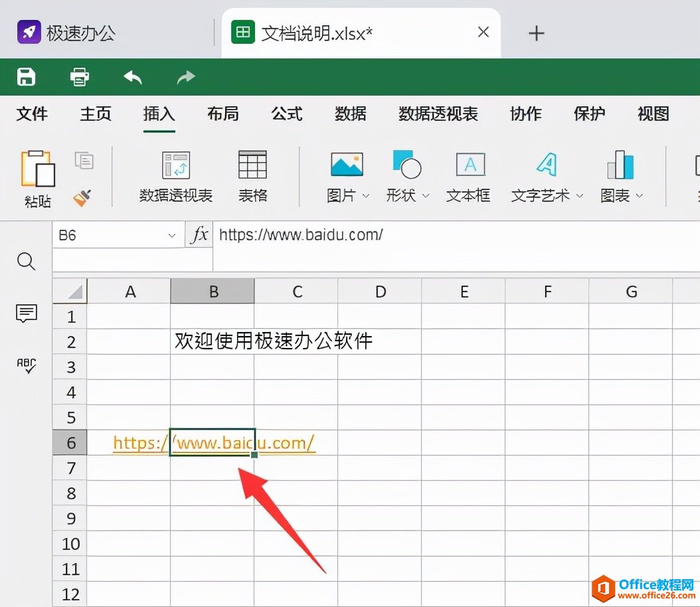Click the Undo arrow icon
The height and width of the screenshot is (607, 700).
click(132, 77)
